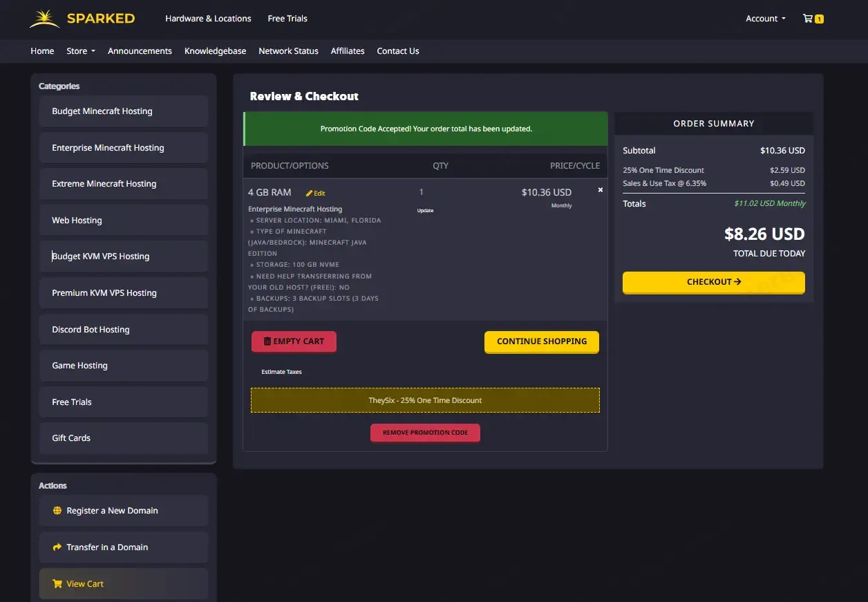Click View Cart in Actions panel

124,584
